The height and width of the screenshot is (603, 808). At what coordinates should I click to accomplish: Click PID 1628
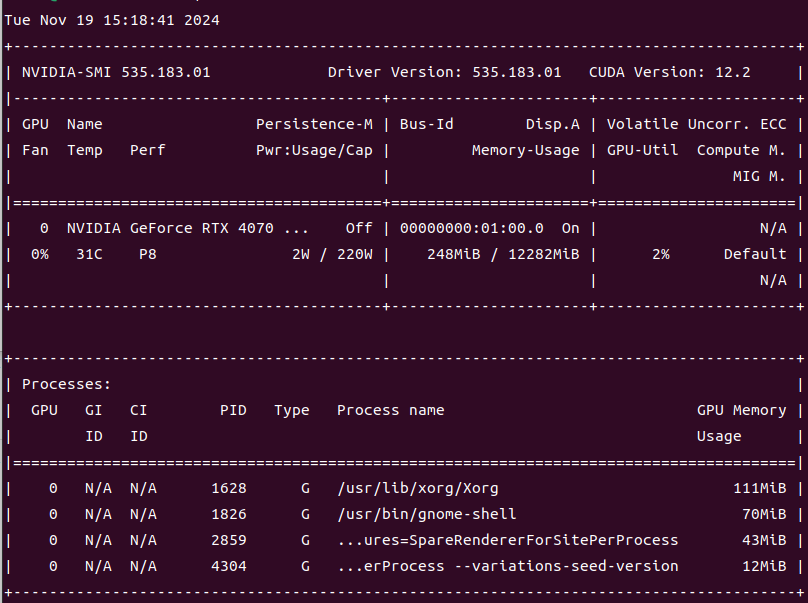point(229,488)
